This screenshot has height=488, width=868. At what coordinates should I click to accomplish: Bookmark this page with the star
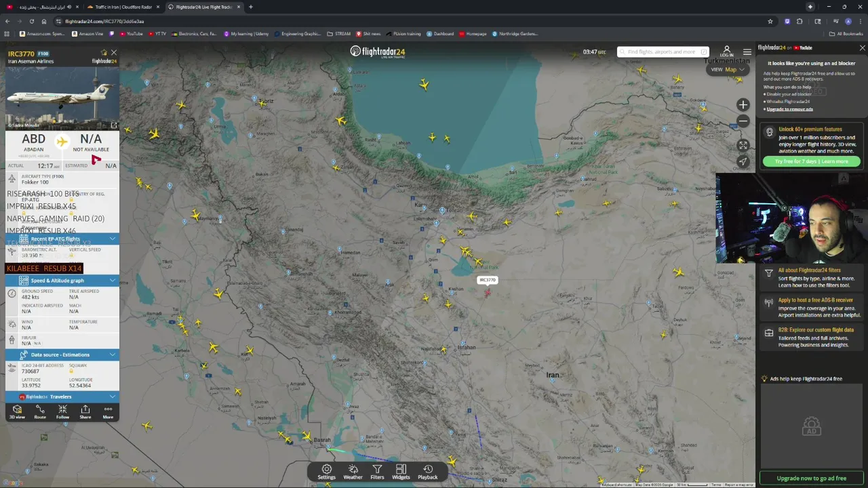tap(770, 21)
